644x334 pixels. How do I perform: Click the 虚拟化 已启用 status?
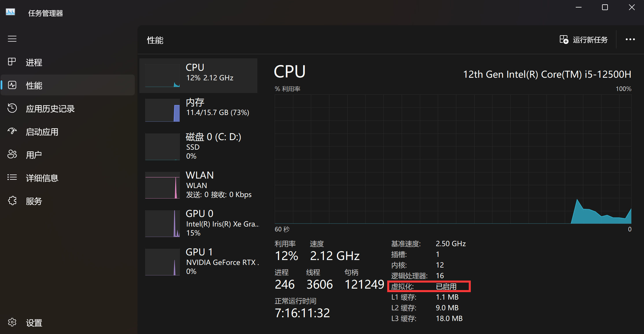point(446,286)
